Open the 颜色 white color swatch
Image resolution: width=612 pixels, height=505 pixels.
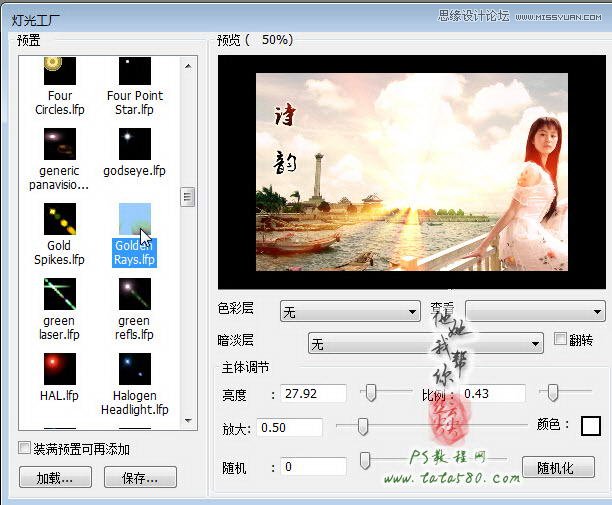pyautogui.click(x=591, y=426)
